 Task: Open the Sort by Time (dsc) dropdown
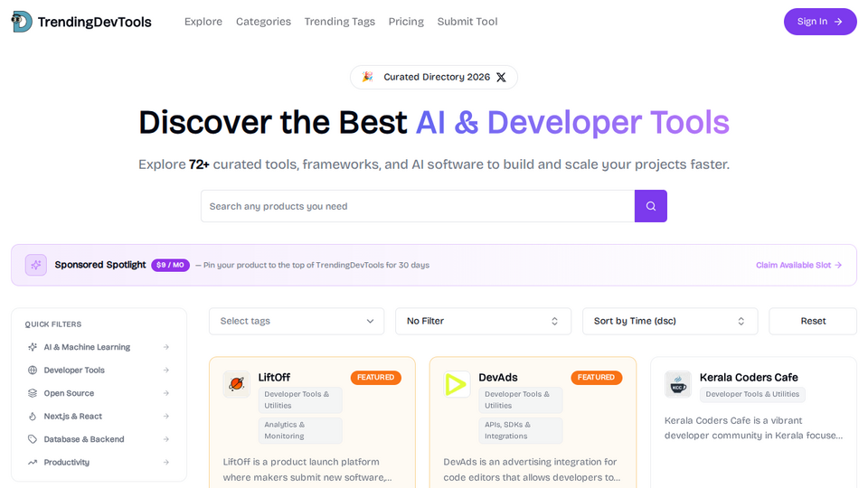[670, 321]
